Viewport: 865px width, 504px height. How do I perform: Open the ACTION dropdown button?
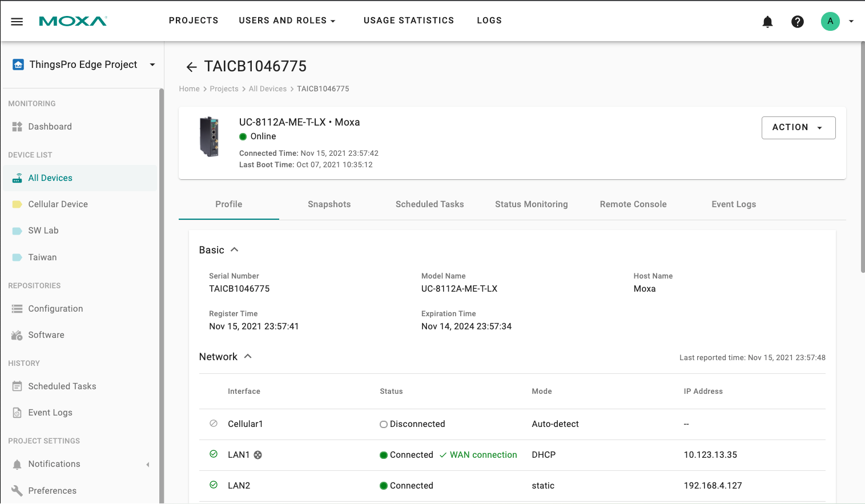click(x=798, y=128)
